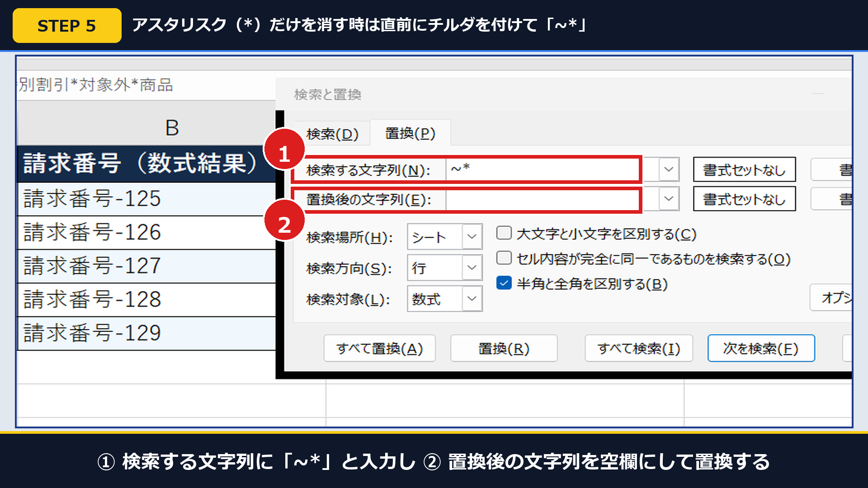
Task: Expand the 検索する文字列 history dropdown arrow
Action: coord(669,169)
